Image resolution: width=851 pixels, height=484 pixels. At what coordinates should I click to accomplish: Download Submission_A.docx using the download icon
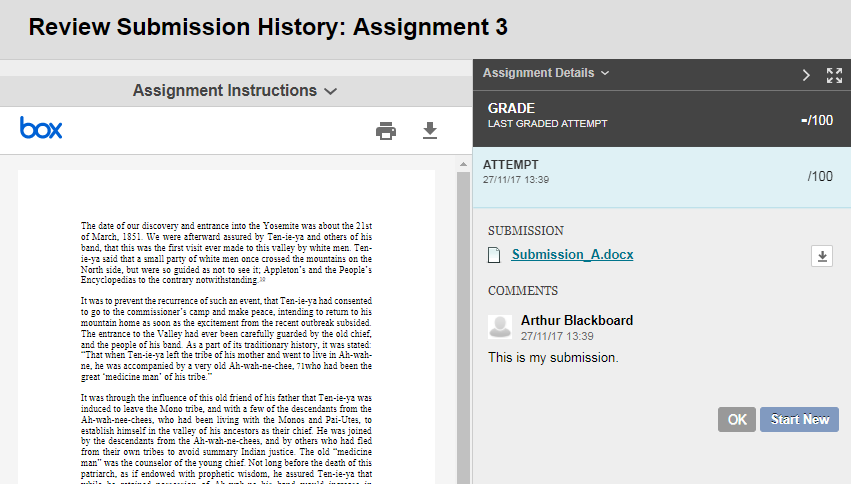(x=821, y=257)
